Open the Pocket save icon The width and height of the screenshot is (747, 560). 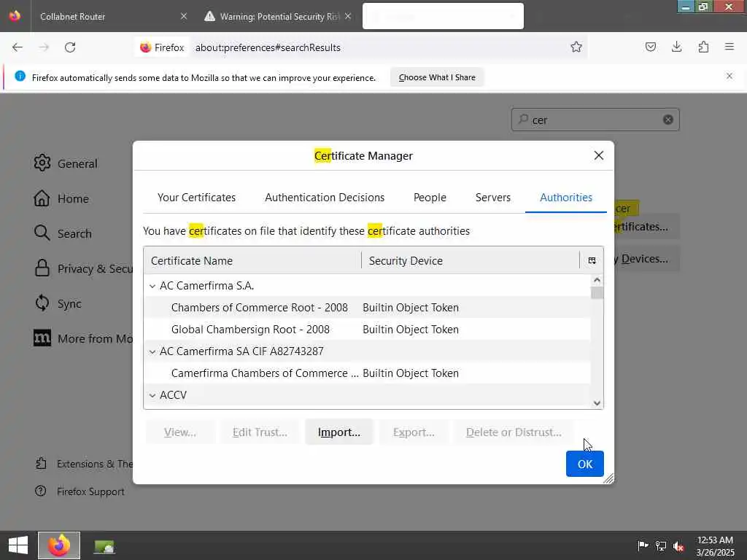pyautogui.click(x=650, y=47)
